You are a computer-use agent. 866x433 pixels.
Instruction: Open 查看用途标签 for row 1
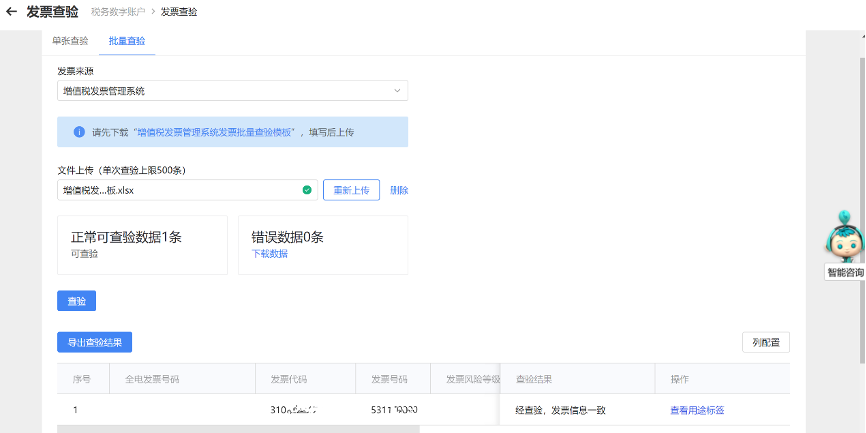click(697, 410)
